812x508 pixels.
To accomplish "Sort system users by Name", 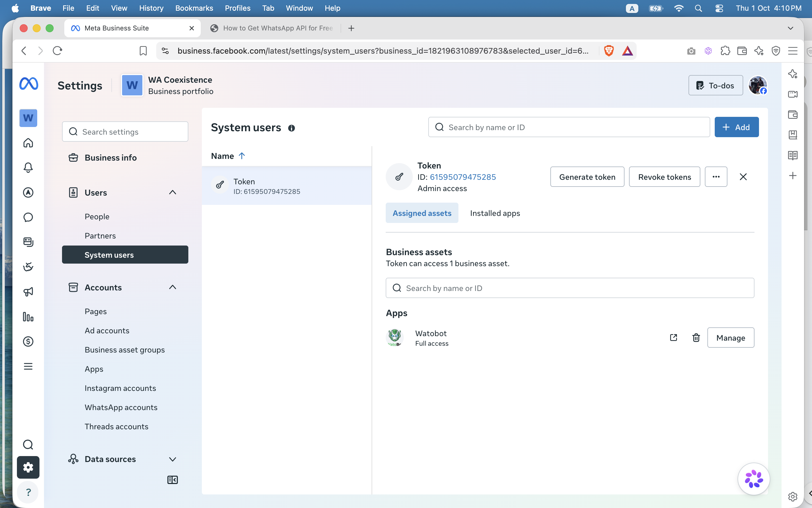I will (228, 156).
